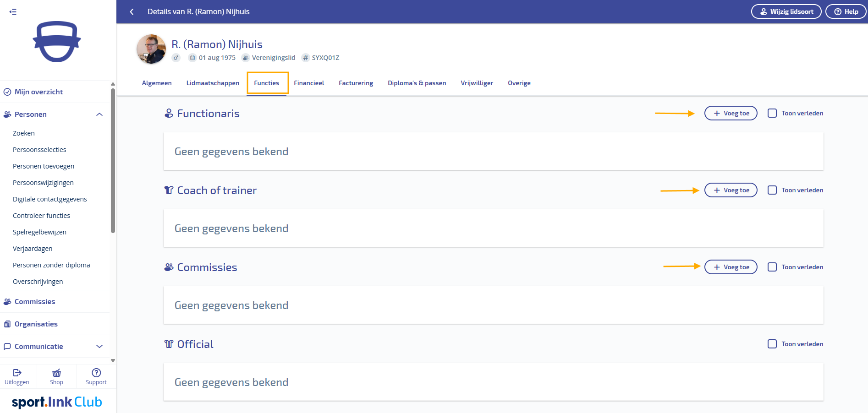
Task: Open Digitale contactgegevens
Action: coord(50,199)
